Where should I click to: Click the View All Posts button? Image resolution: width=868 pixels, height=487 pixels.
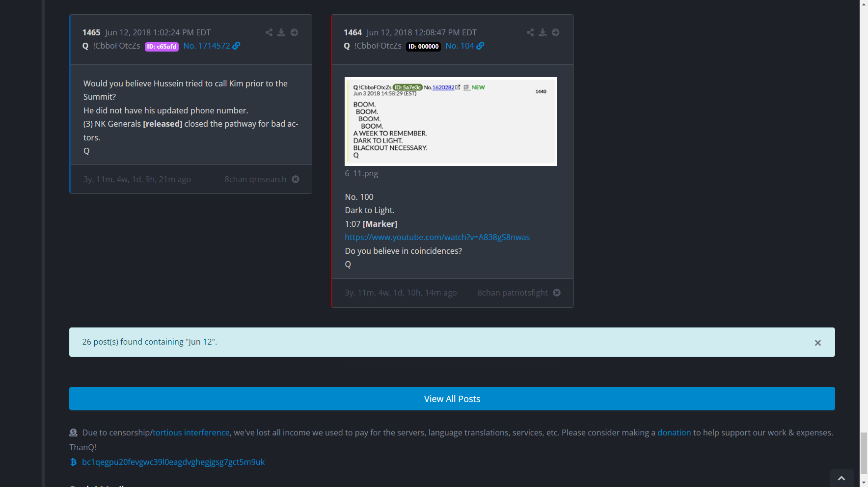click(x=452, y=399)
